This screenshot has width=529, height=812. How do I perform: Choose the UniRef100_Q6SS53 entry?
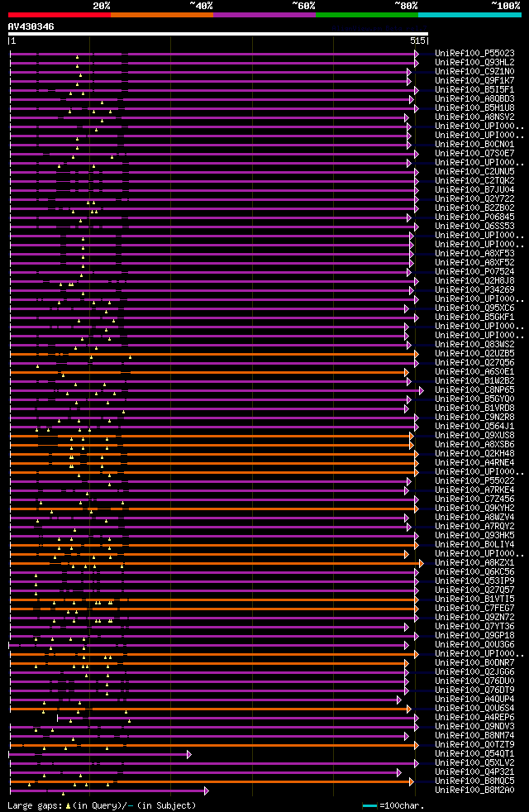tap(474, 227)
